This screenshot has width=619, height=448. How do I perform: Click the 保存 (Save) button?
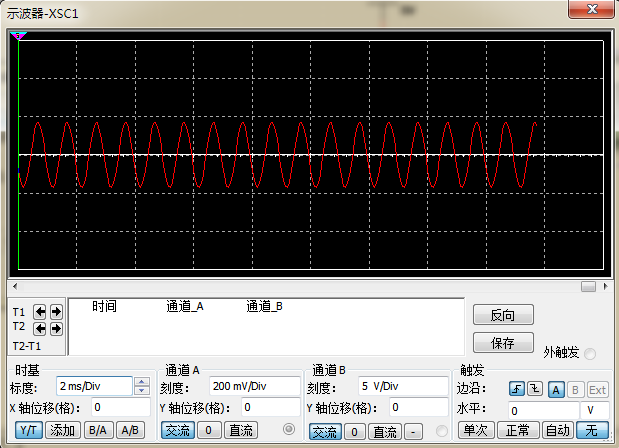[x=503, y=343]
